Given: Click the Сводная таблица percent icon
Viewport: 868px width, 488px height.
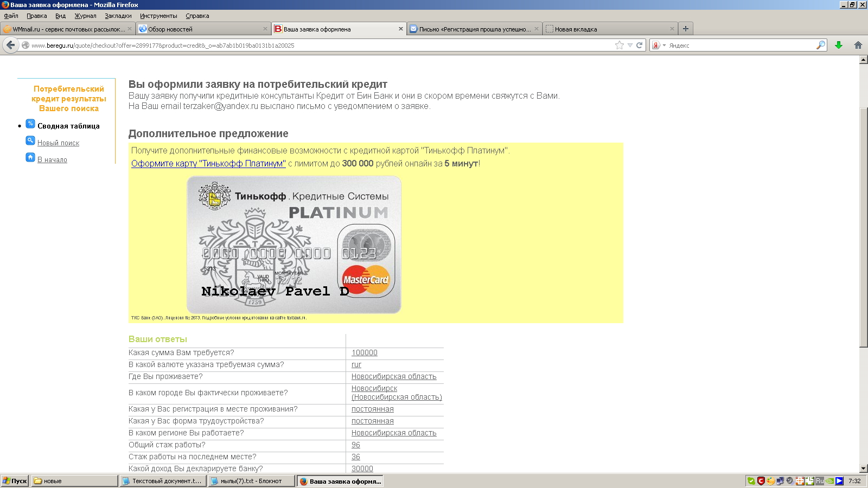Looking at the screenshot, I should tap(30, 124).
